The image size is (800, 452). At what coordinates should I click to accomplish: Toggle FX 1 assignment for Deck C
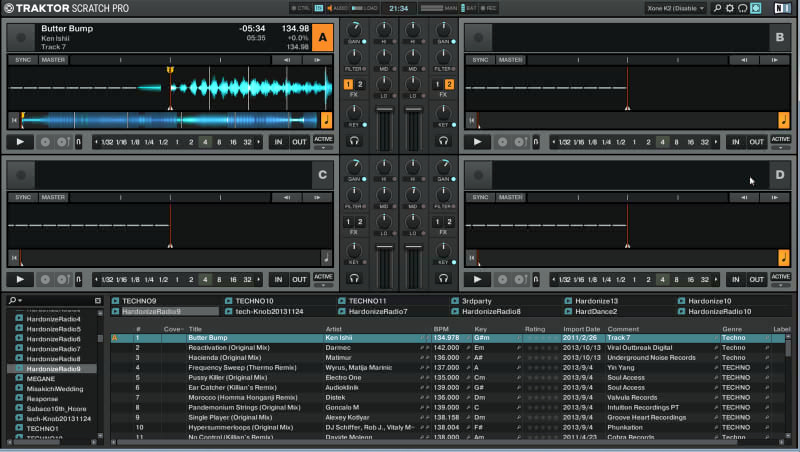(x=348, y=221)
